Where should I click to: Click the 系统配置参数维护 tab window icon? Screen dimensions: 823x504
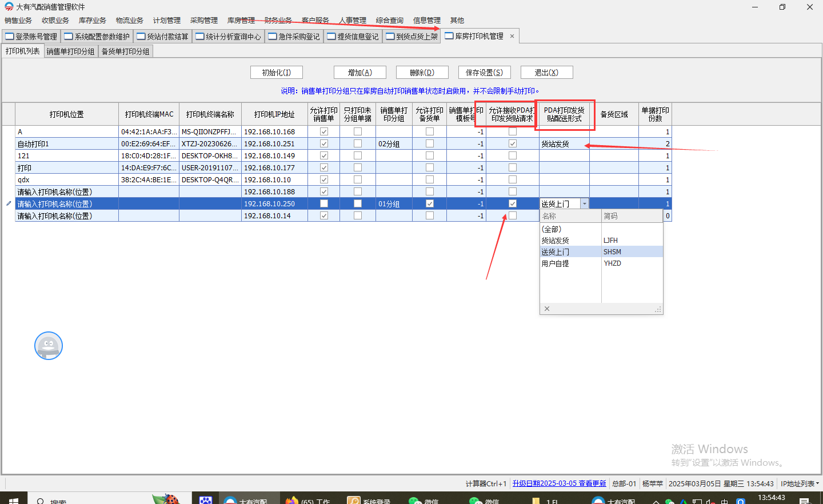[69, 37]
